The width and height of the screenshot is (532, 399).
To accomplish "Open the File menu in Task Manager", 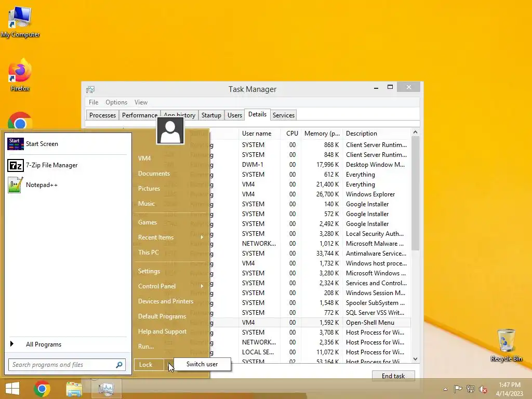I will (x=94, y=102).
